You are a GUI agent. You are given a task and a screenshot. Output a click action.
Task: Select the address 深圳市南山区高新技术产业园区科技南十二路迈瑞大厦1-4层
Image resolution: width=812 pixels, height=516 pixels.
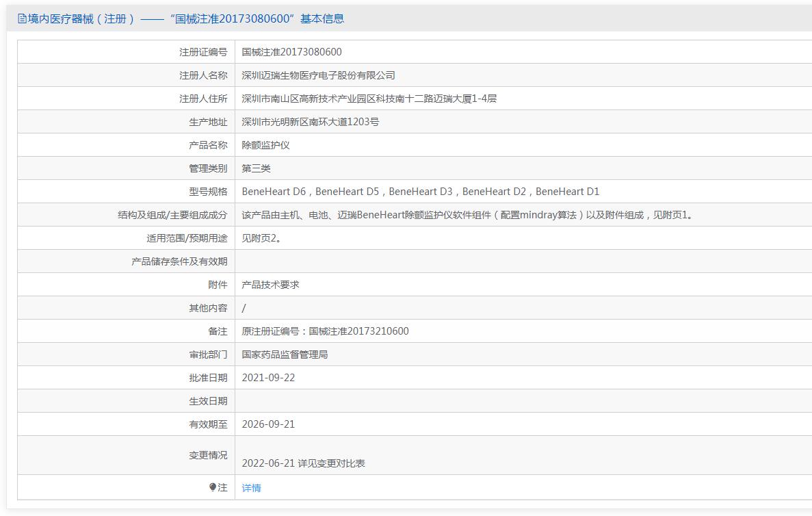click(x=369, y=99)
